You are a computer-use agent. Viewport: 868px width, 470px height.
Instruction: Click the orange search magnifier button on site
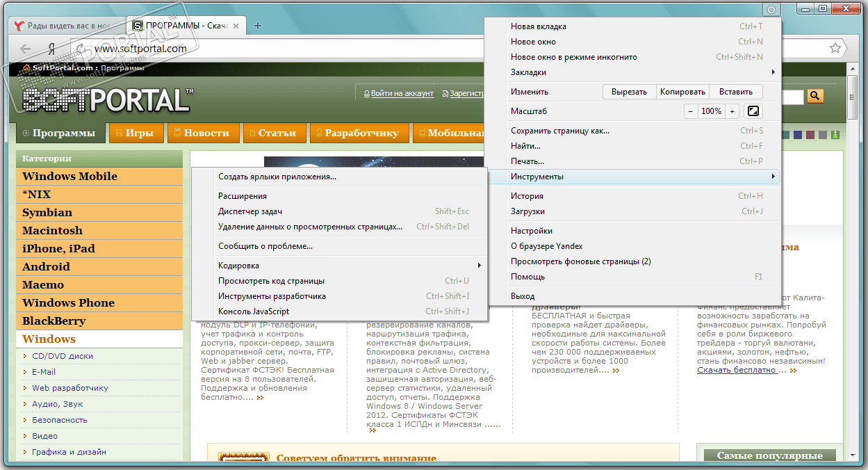tap(815, 97)
